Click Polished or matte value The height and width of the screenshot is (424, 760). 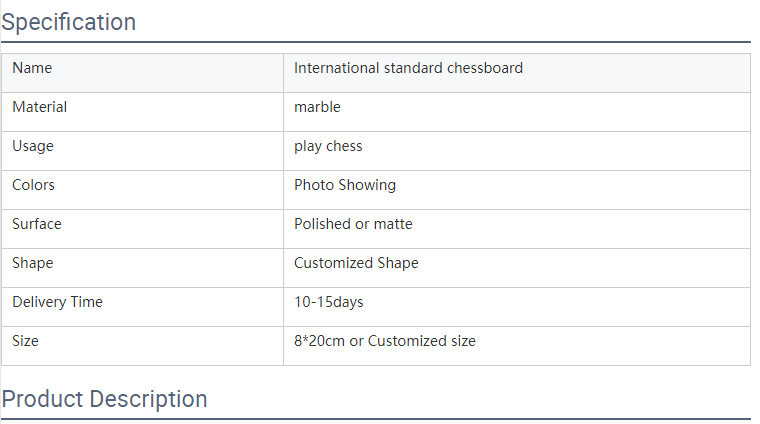tap(353, 224)
